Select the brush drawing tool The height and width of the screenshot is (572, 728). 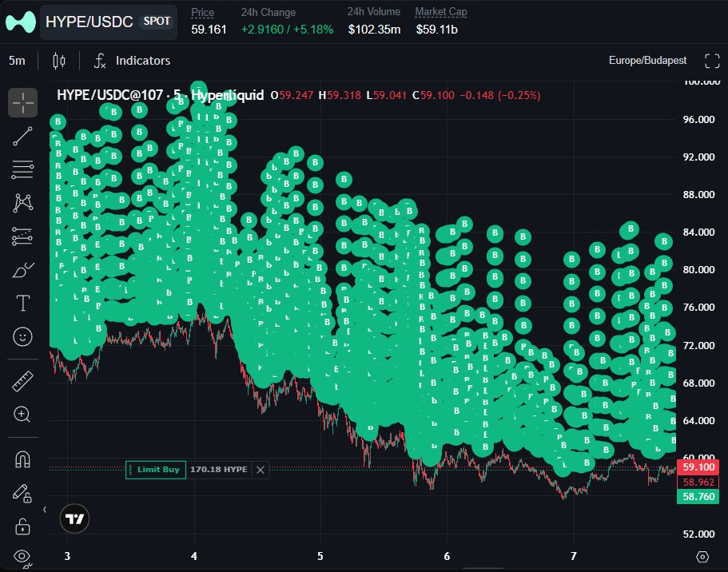[x=22, y=270]
